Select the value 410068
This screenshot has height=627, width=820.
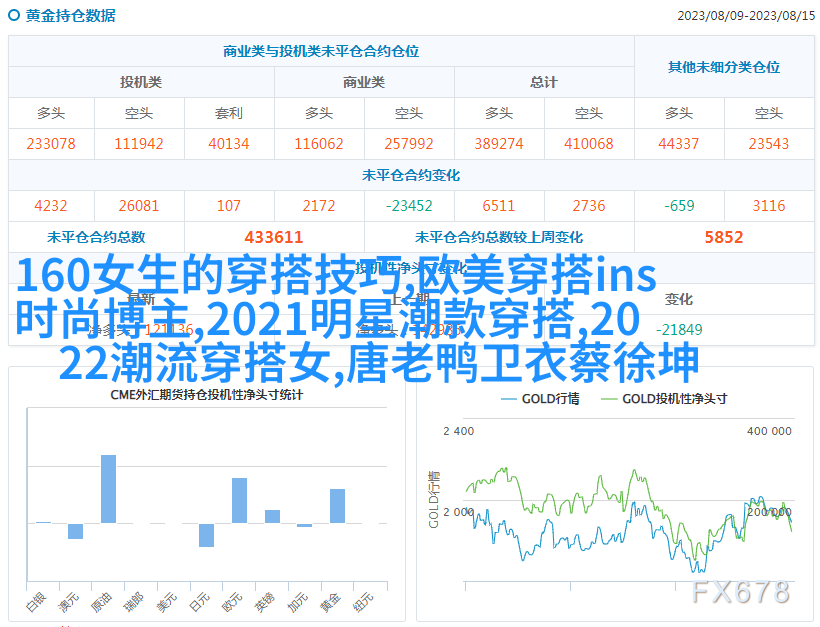click(588, 144)
